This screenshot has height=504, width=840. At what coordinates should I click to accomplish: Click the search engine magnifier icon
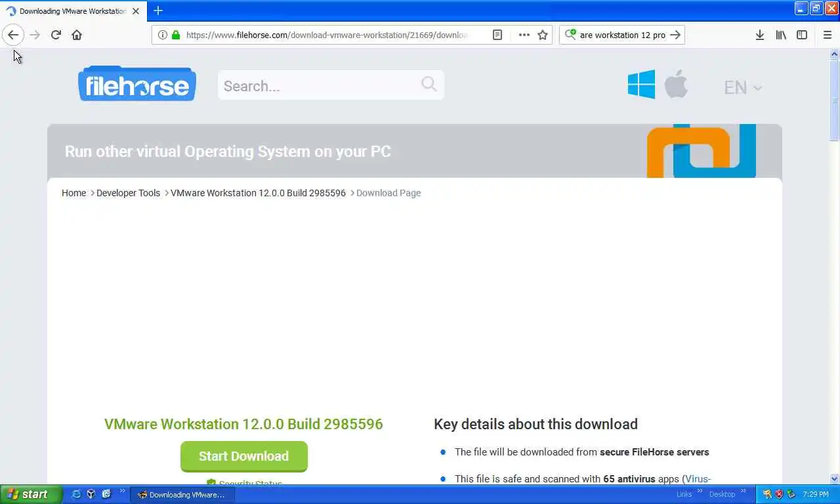pyautogui.click(x=570, y=35)
